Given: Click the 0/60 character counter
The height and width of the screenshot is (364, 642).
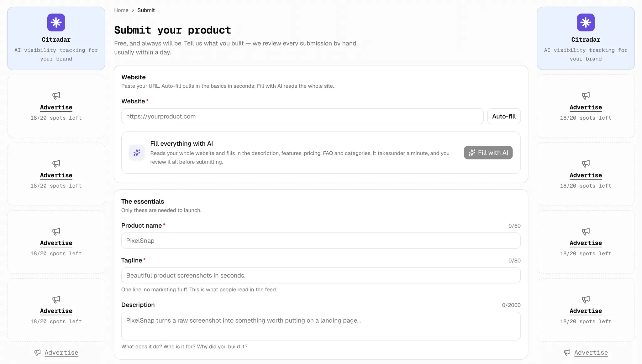Looking at the screenshot, I should [x=514, y=226].
